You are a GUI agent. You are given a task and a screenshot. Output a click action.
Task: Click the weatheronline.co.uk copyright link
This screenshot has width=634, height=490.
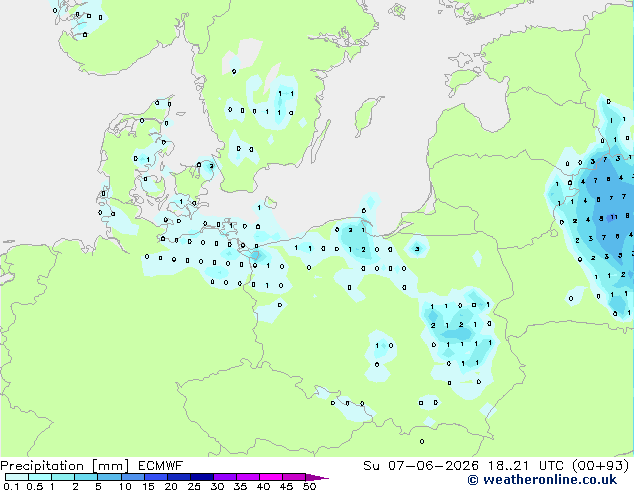coord(542,480)
